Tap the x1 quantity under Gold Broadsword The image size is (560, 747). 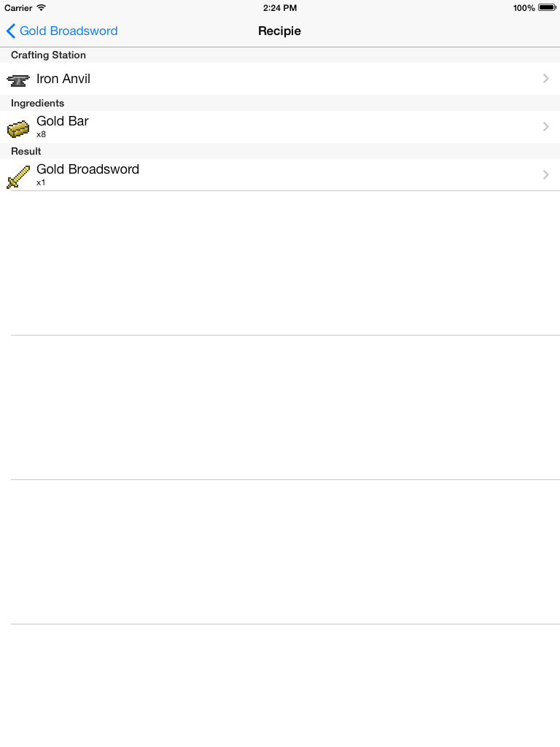tap(41, 182)
